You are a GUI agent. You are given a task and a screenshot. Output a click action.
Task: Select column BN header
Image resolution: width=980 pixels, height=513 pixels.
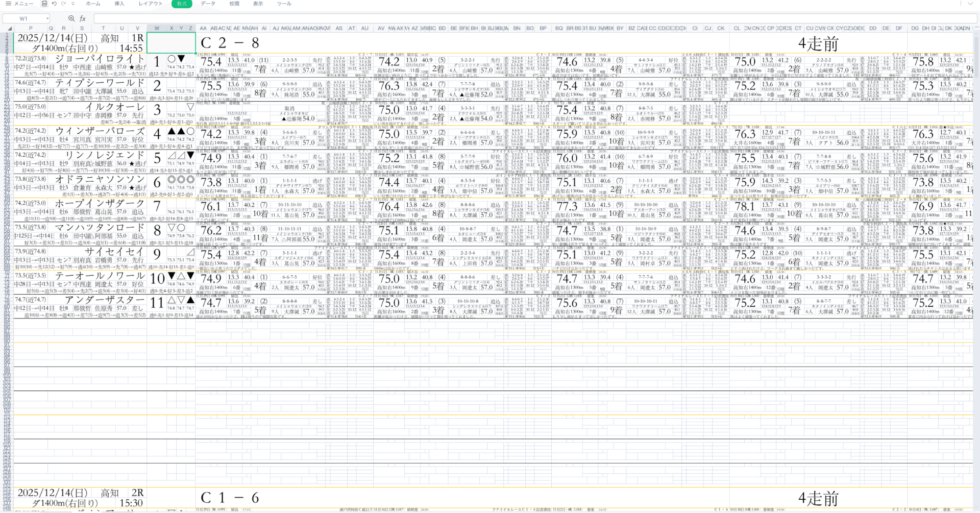pyautogui.click(x=517, y=29)
